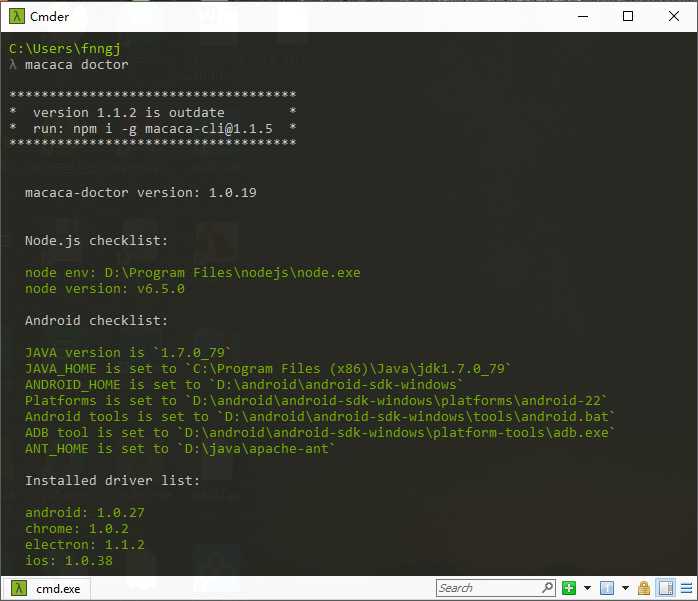Screen dimensions: 698x601
Task: Expand dropdown arrow beside console list icon
Action: [625, 588]
